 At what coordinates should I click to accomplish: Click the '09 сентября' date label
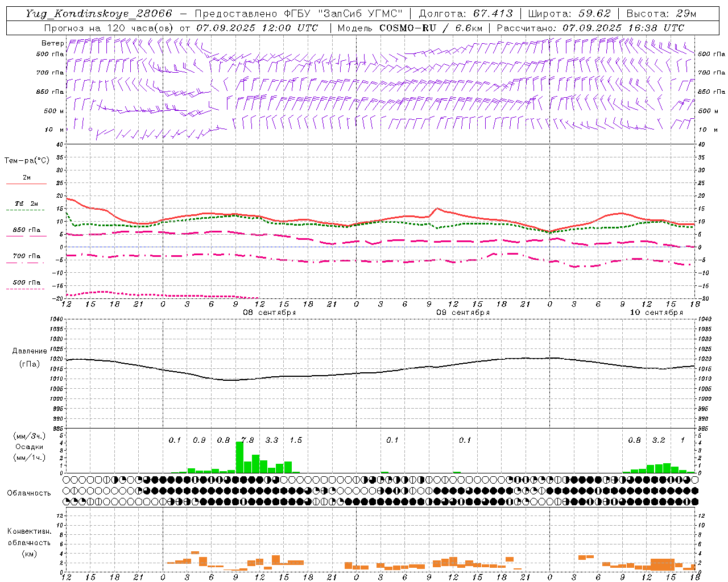tap(463, 313)
